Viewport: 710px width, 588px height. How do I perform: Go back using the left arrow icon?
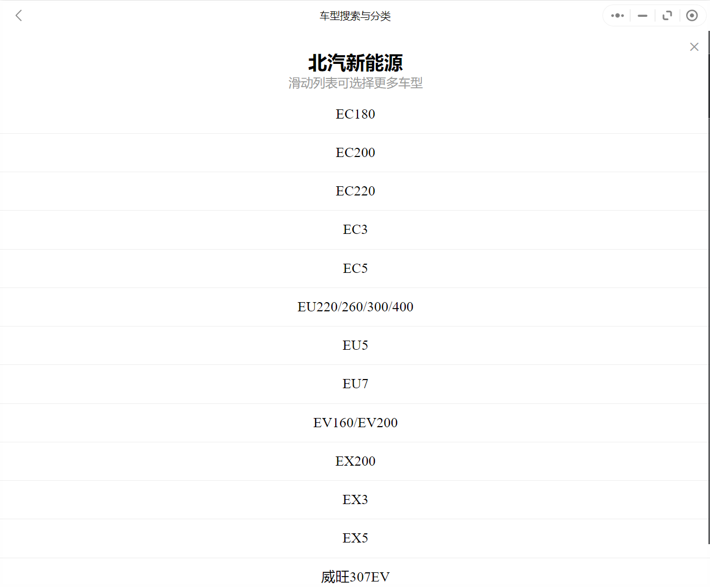[19, 16]
